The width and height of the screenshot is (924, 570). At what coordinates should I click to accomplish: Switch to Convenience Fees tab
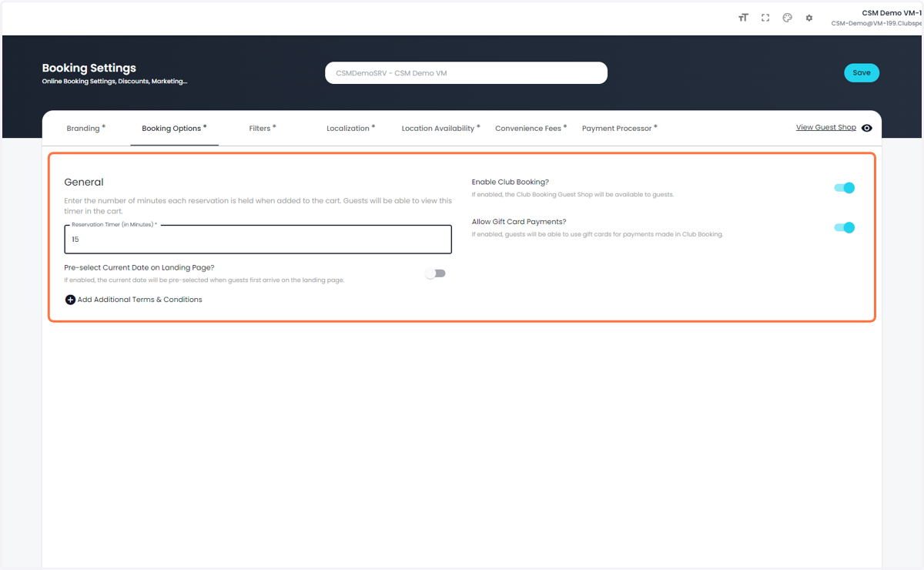(x=531, y=129)
